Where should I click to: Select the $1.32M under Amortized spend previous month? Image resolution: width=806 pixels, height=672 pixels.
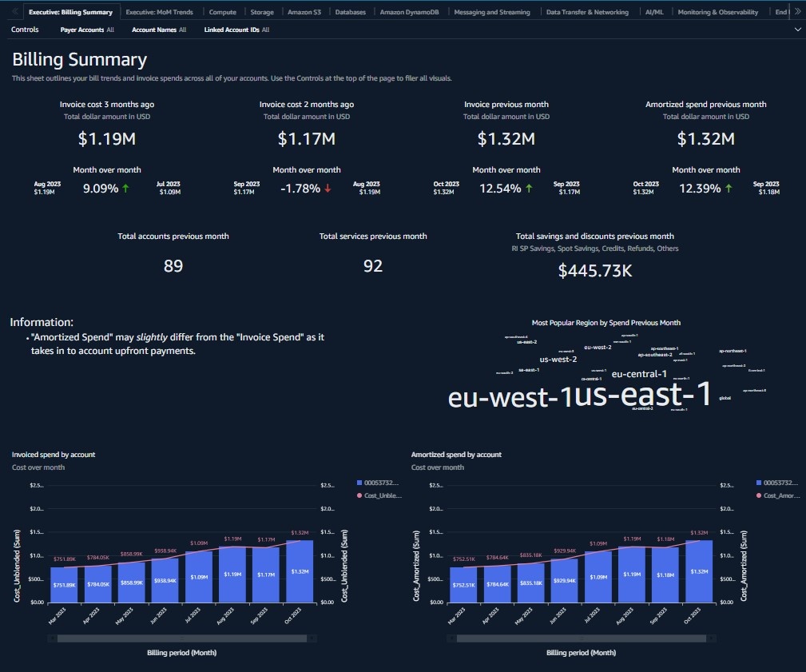(x=706, y=139)
